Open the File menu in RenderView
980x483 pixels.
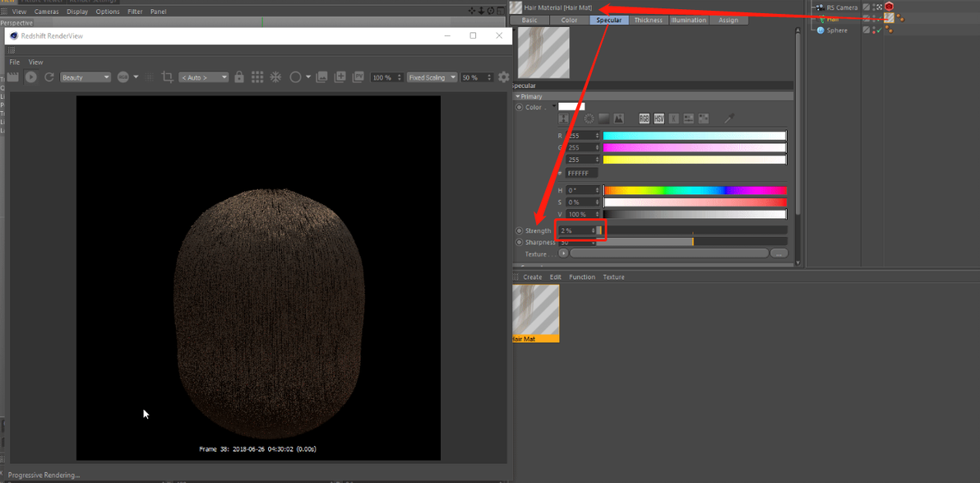point(14,63)
